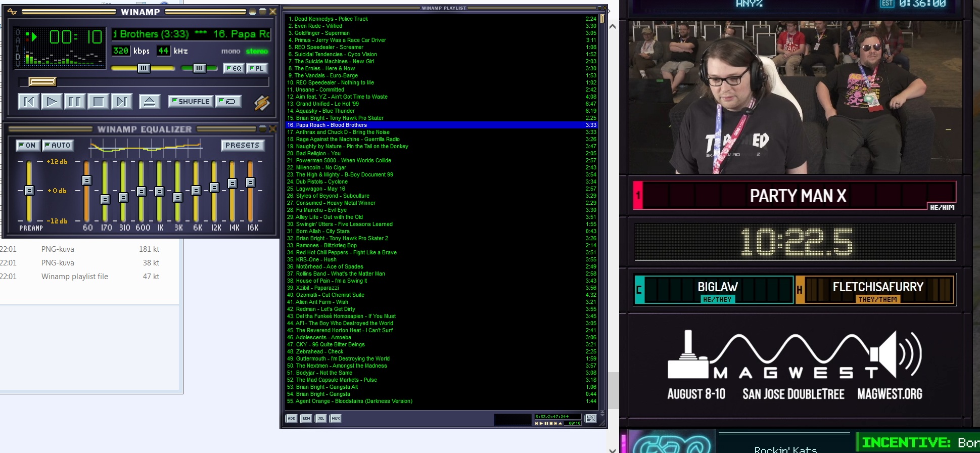Click the scrolling song title display
This screenshot has height=453, width=980.
(x=191, y=34)
